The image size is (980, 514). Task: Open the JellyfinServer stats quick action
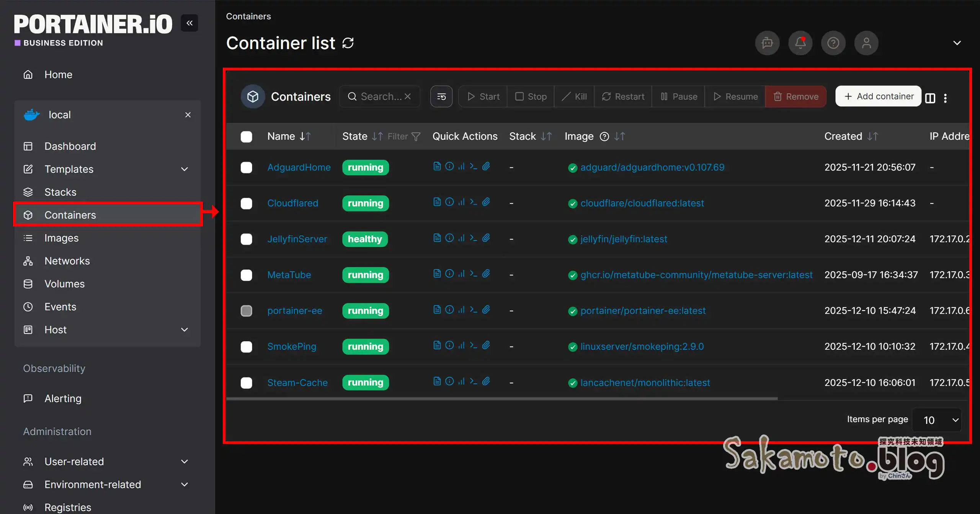click(x=462, y=238)
